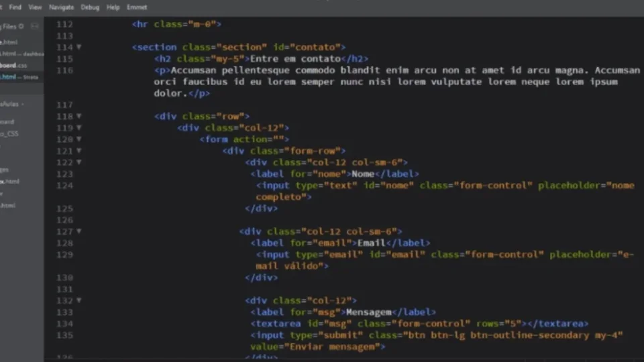The image size is (644, 362).
Task: Click the split view icon beside Working Files
Action: 35,26
